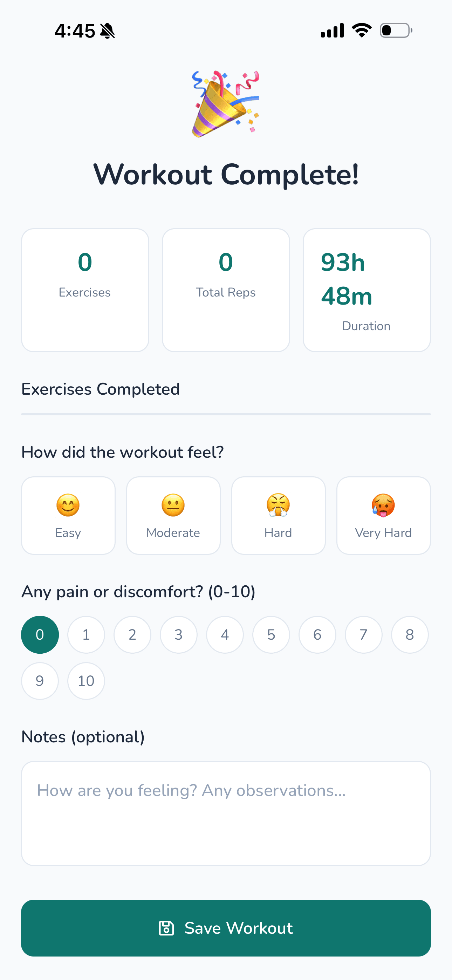452x980 pixels.
Task: Tap the silent bell status icon
Action: tap(107, 31)
